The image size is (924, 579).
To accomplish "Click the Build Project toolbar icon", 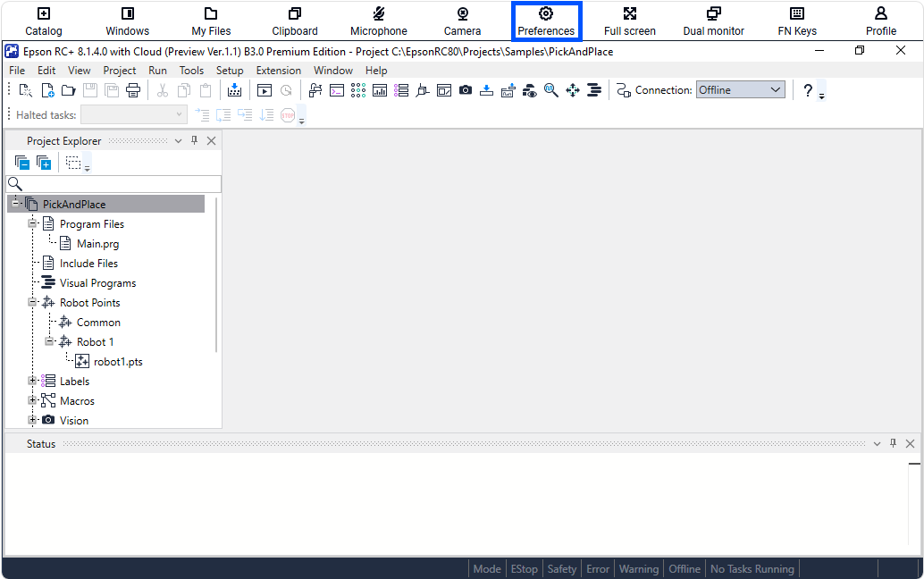I will [x=234, y=90].
